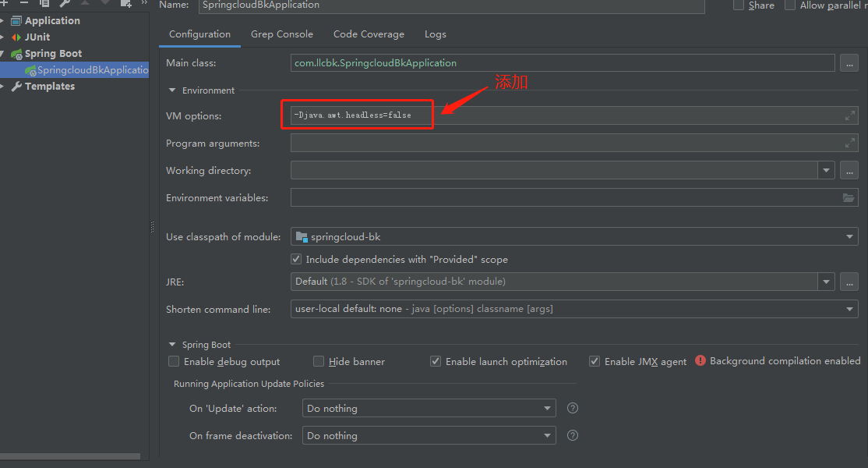The image size is (868, 468).
Task: Toggle Include dependencies with "Provided" scope
Action: [296, 259]
